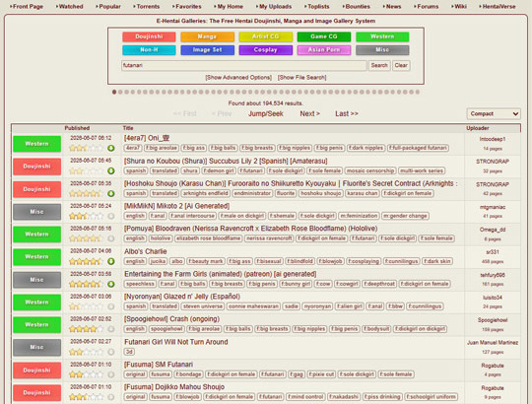Click the star rating in the Bloodraven row
Viewport: 532px width, 404px height.
[x=86, y=238]
